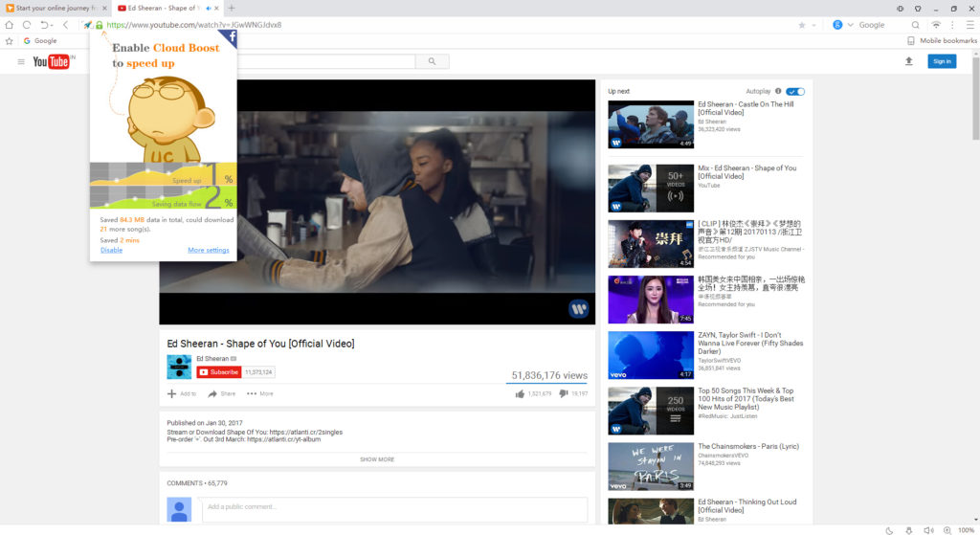This screenshot has height=535, width=980.
Task: Click the video player area
Action: [377, 202]
